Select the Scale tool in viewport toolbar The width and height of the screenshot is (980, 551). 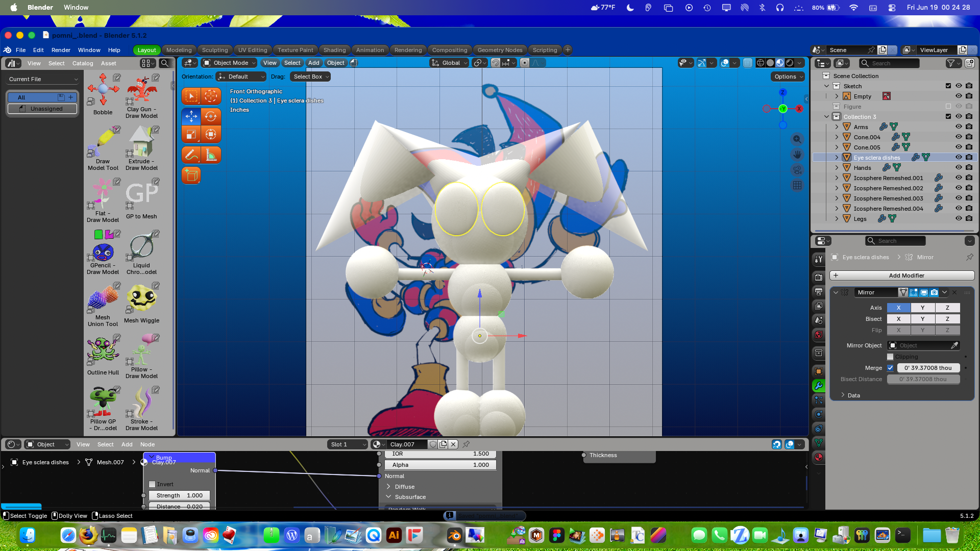[191, 135]
